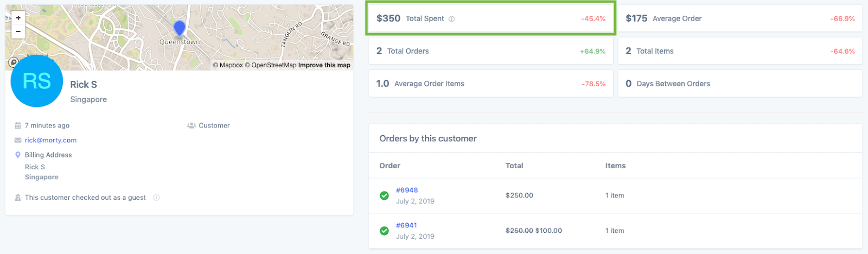The width and height of the screenshot is (868, 254).
Task: Click the RS customer avatar
Action: click(37, 81)
